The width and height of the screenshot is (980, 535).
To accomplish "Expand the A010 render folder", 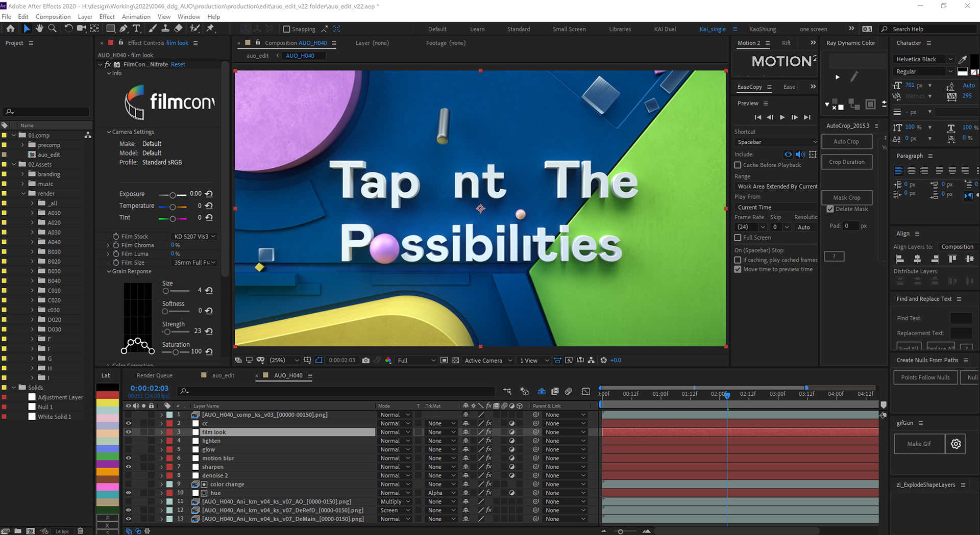I will (x=32, y=213).
